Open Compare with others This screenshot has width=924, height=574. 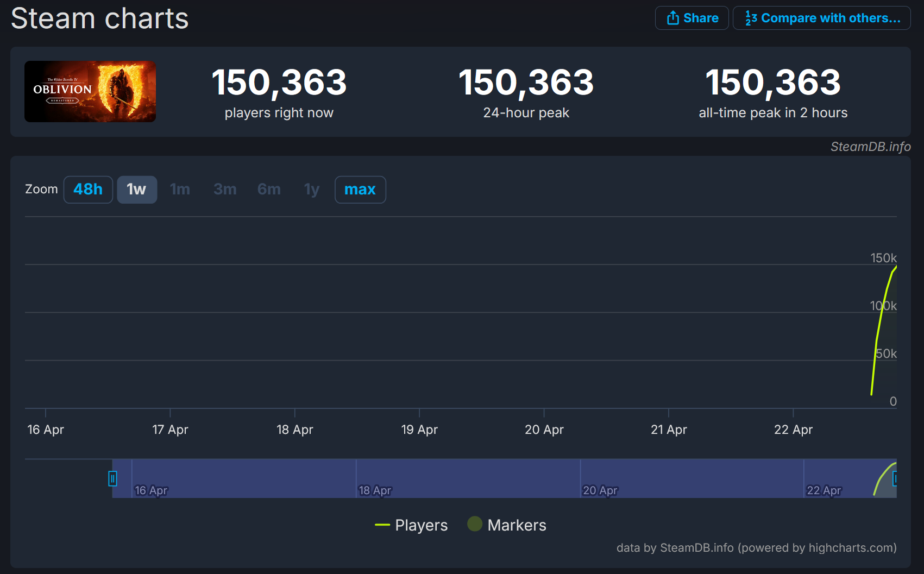pos(821,18)
